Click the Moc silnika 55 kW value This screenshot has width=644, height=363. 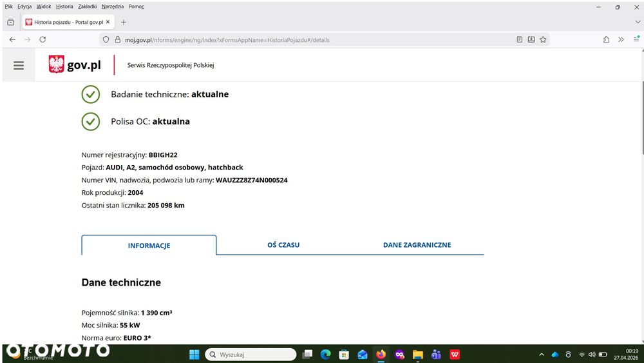pyautogui.click(x=130, y=325)
